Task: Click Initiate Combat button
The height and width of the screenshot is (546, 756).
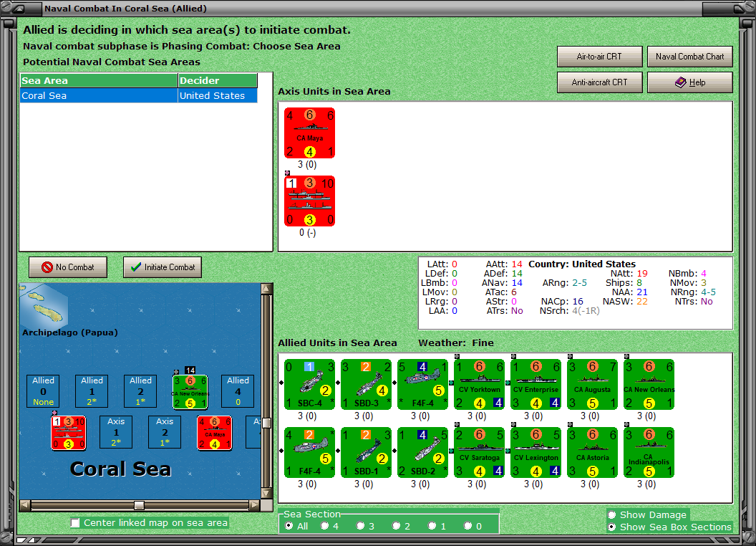Action: coord(163,267)
